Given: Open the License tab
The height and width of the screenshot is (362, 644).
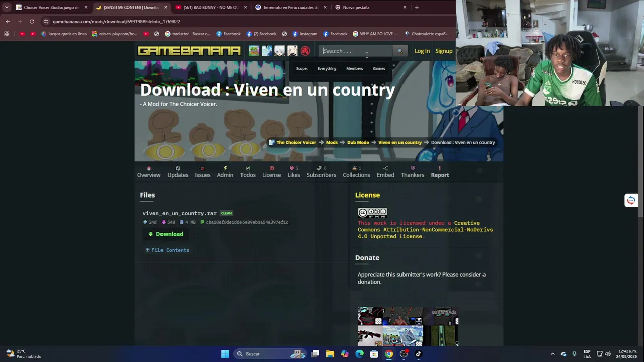Looking at the screenshot, I should click(271, 172).
